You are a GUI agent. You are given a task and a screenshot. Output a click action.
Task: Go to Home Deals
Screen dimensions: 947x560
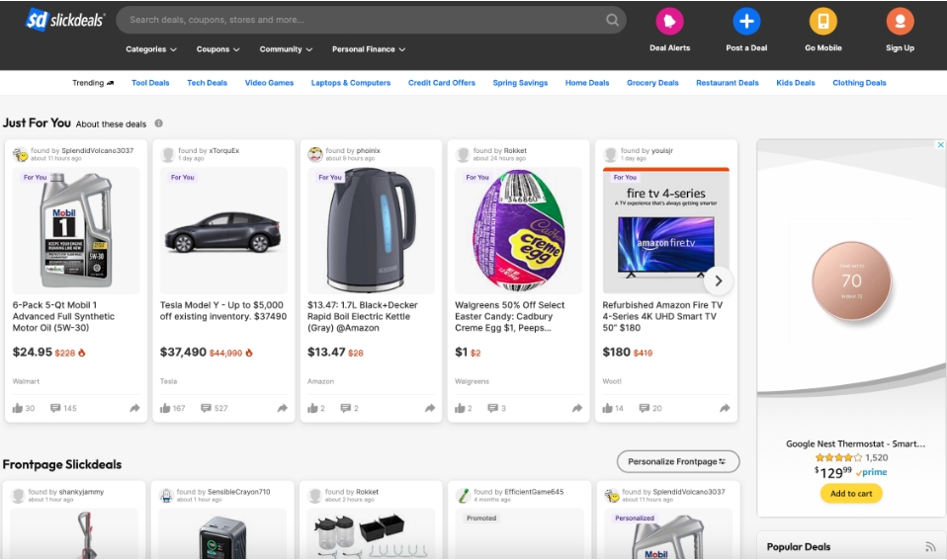click(587, 83)
